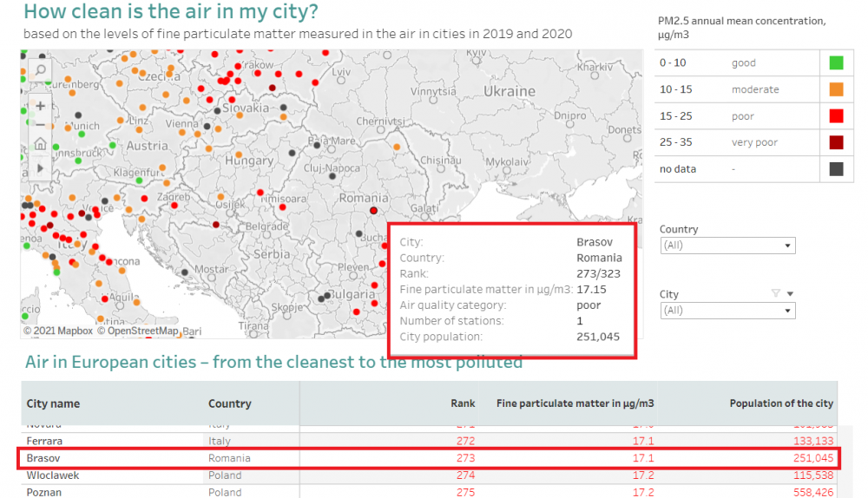Click the filter funnel icon beside City
868x498 pixels.
click(x=776, y=294)
